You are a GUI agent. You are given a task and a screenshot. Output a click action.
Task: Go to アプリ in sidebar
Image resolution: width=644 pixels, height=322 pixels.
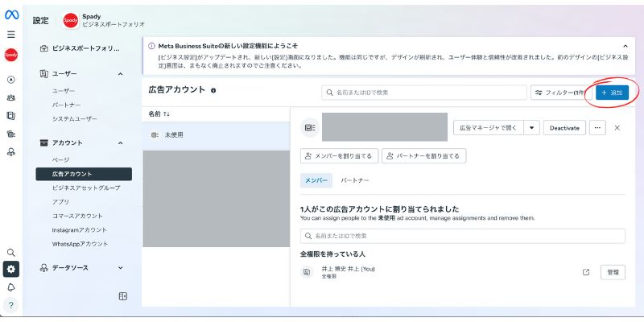[60, 202]
